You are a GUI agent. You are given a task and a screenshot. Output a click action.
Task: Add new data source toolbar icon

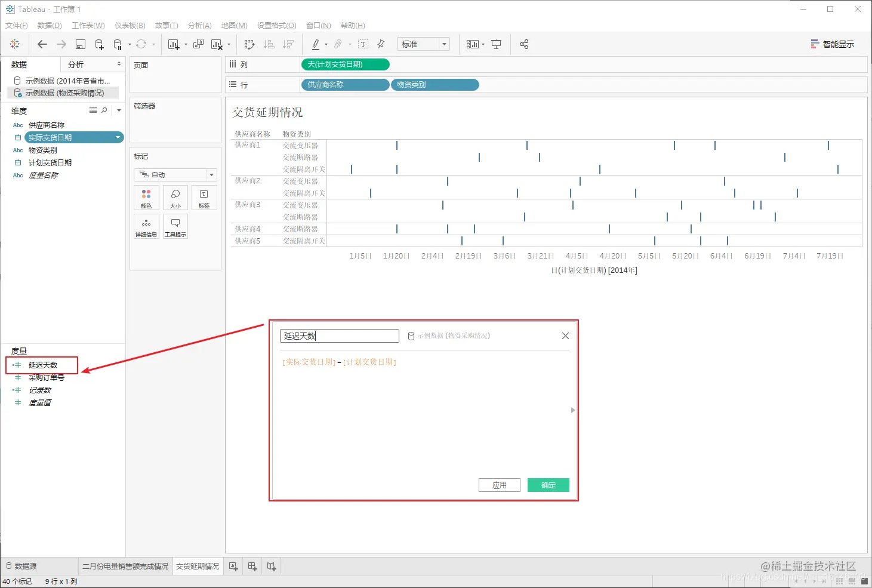coord(100,44)
